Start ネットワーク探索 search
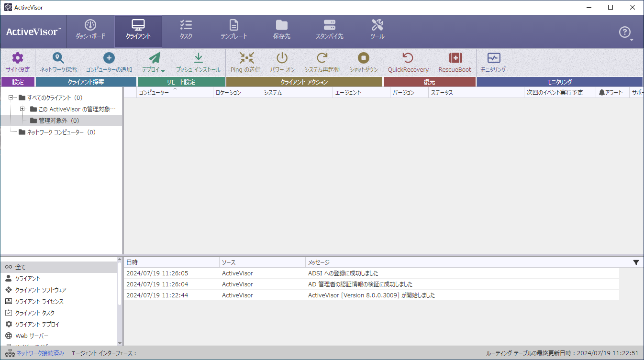 58,63
